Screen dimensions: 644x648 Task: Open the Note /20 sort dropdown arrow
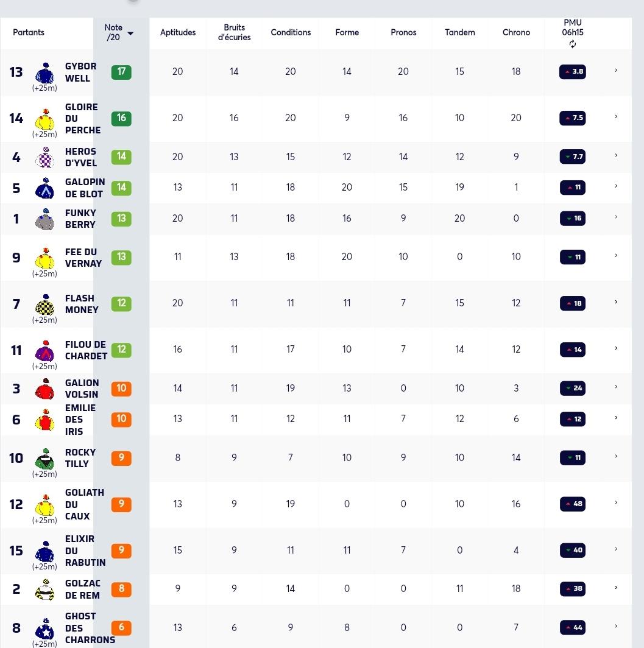click(x=130, y=33)
